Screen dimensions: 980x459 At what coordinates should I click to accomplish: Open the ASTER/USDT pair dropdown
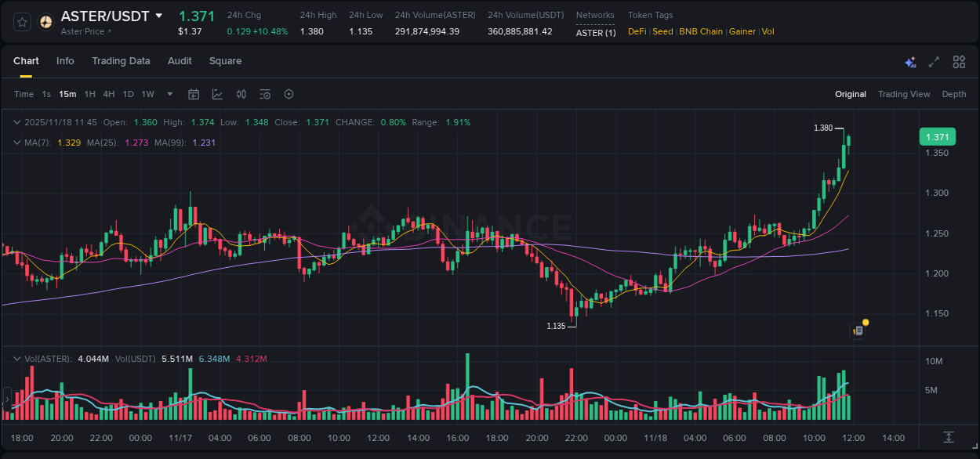pos(161,16)
